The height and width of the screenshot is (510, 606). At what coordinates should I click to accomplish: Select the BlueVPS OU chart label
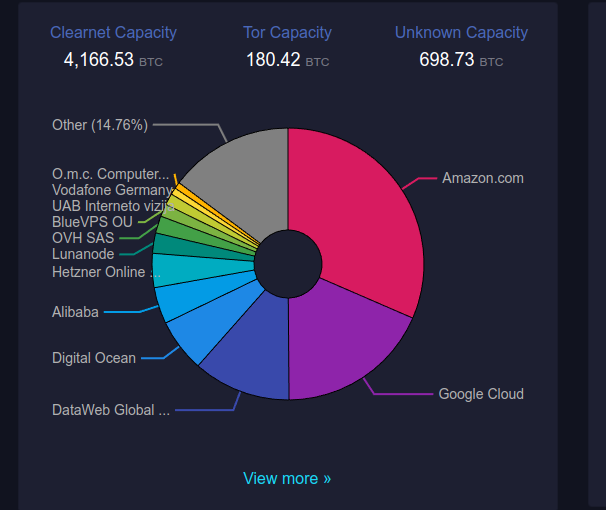92,221
